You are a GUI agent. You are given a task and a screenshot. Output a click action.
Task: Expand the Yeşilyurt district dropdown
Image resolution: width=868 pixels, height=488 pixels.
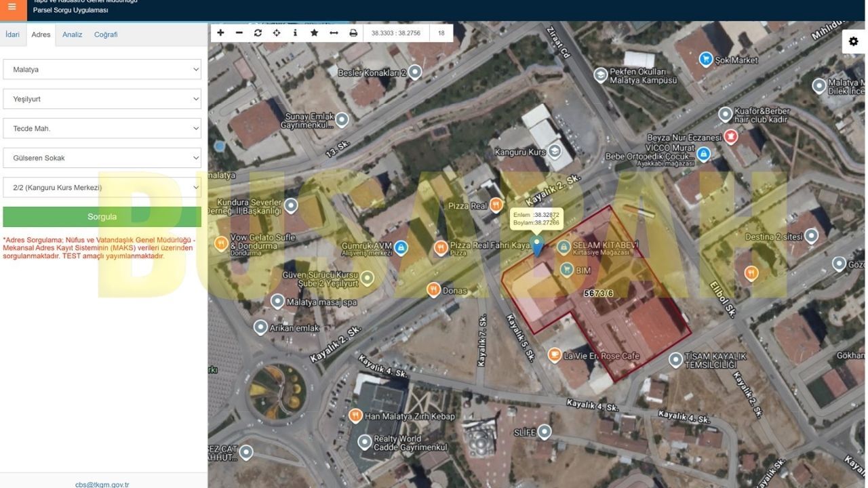click(102, 99)
